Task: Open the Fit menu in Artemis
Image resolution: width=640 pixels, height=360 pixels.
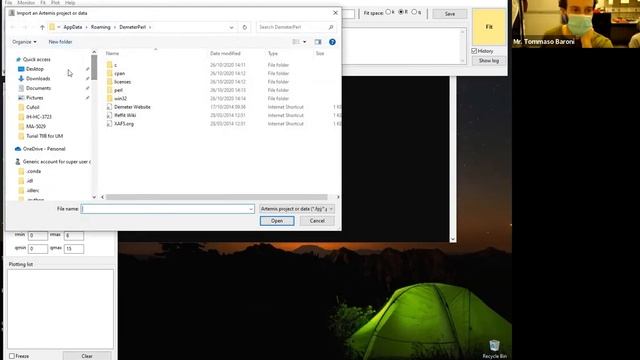Action: tap(43, 2)
